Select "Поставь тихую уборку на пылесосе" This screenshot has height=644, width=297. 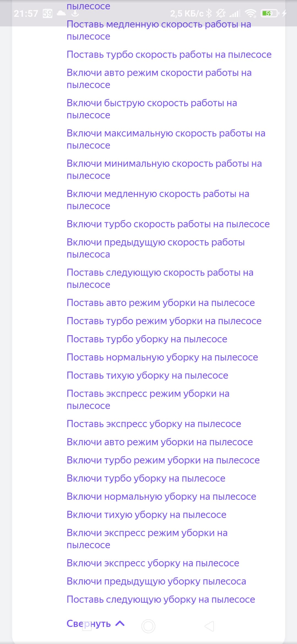(x=147, y=375)
